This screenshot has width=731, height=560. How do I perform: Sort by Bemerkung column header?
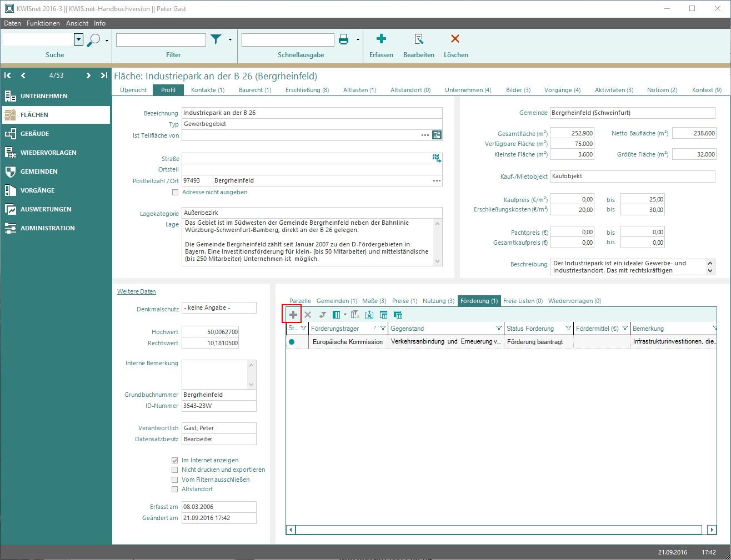click(x=648, y=329)
